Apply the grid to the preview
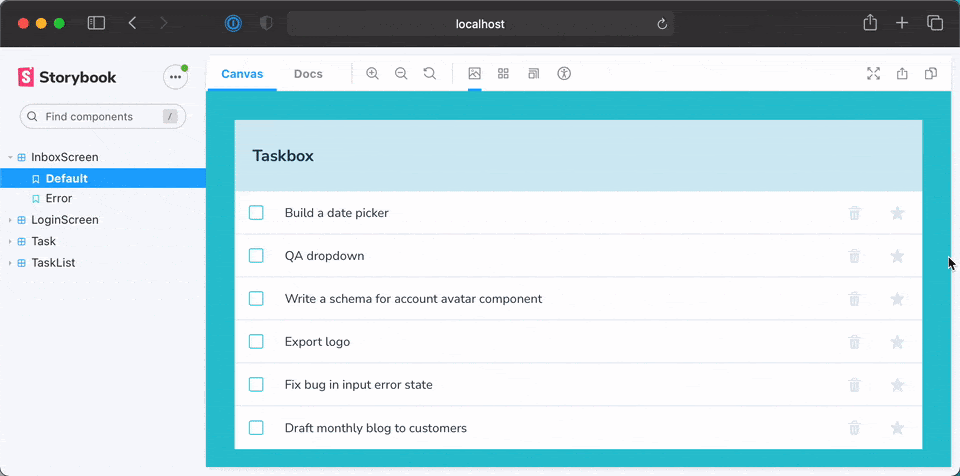This screenshot has width=960, height=476. [504, 74]
